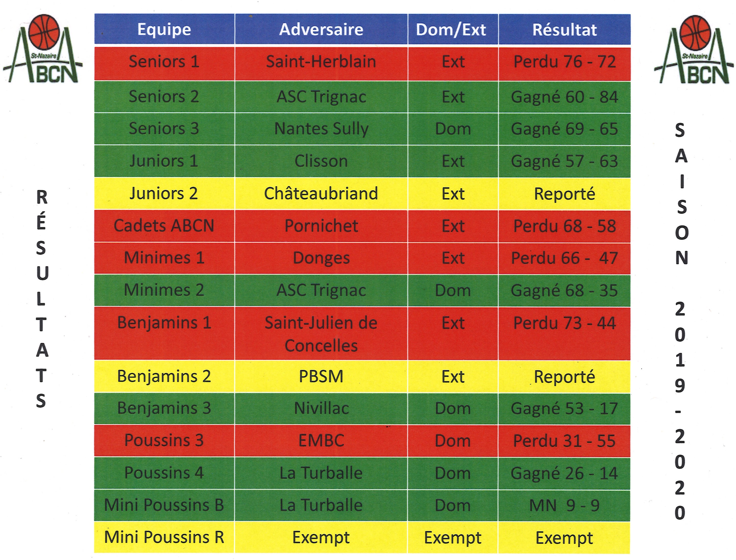
Task: Click the Dom/Ext column header
Action: [x=452, y=29]
